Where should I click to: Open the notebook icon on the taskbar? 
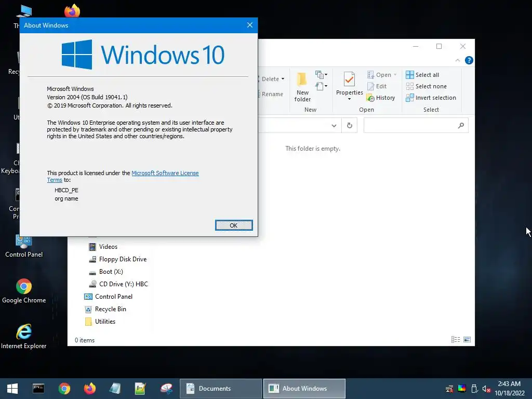115,389
